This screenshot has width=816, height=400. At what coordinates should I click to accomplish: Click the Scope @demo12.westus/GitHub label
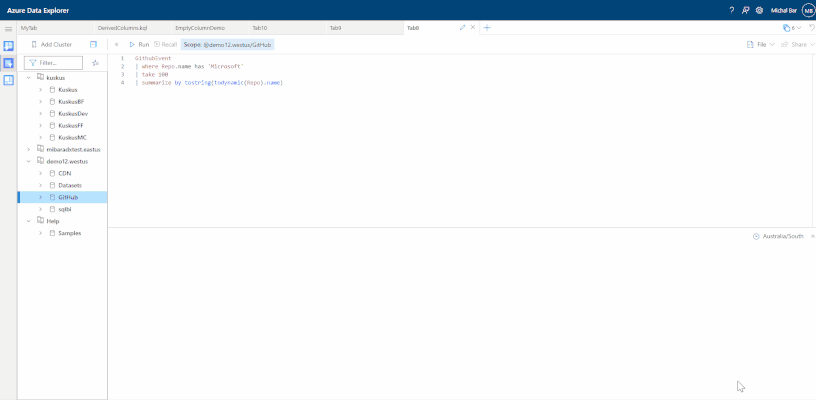227,45
